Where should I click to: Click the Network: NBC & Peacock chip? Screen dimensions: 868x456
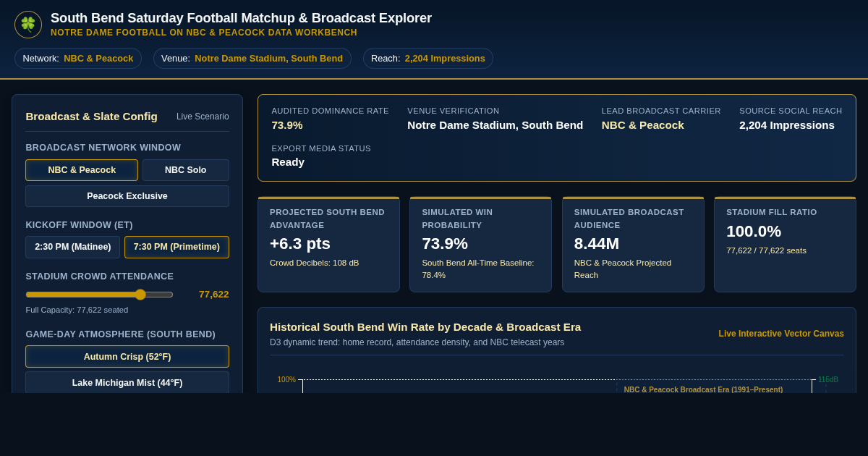point(78,59)
